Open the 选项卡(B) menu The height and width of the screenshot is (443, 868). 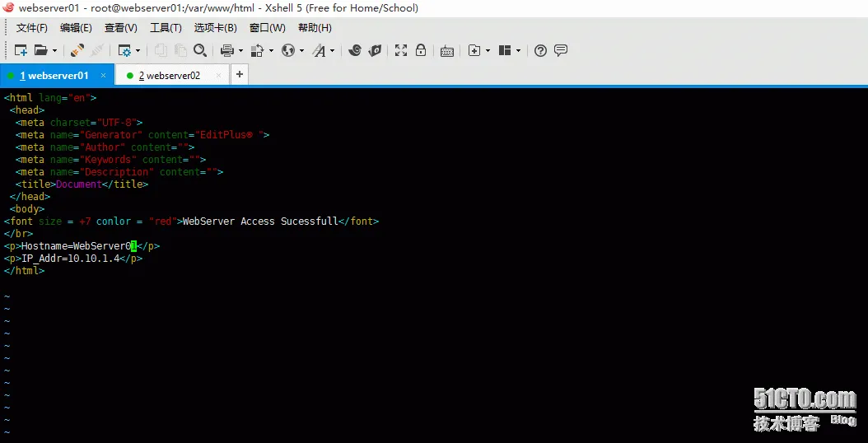click(215, 28)
